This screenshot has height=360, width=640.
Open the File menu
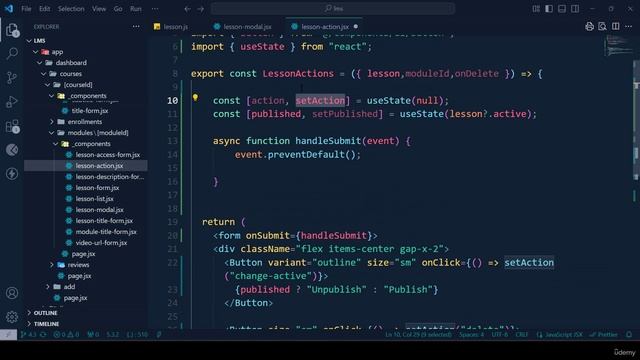coord(26,9)
